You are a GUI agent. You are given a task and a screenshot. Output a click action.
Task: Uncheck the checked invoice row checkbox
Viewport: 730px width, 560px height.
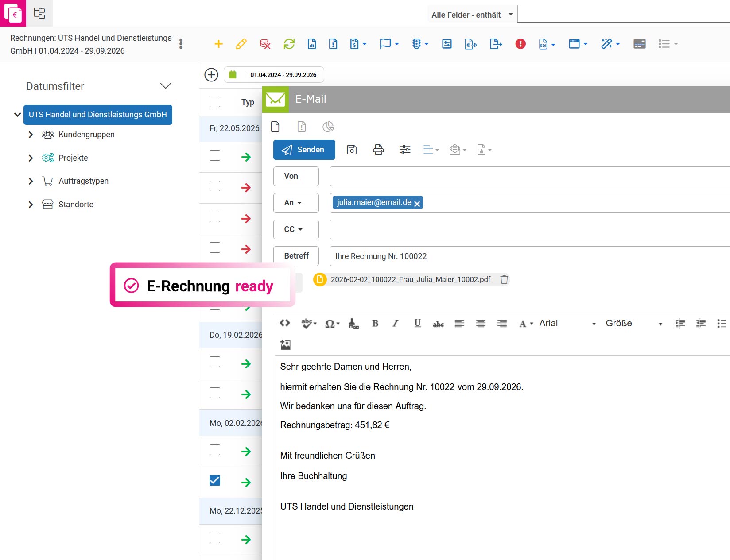(215, 480)
